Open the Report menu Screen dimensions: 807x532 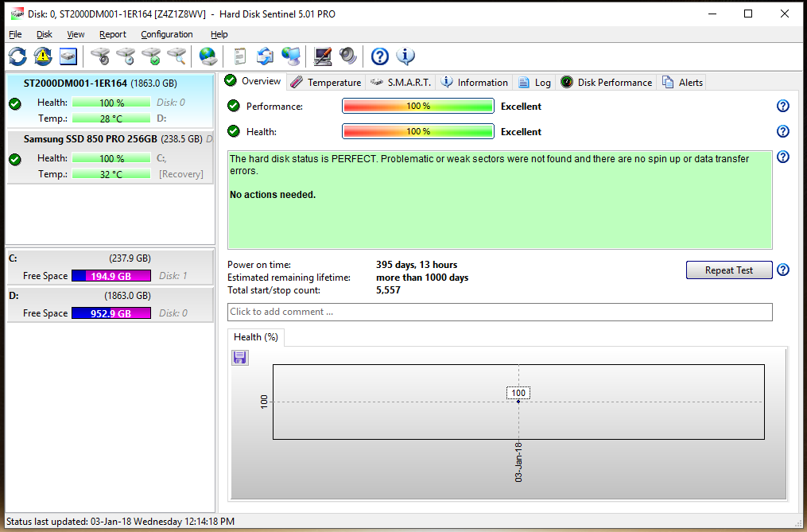(x=113, y=34)
